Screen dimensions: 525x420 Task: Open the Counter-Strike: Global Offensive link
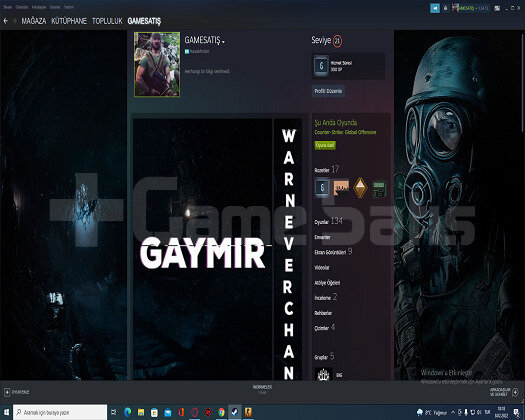click(345, 132)
